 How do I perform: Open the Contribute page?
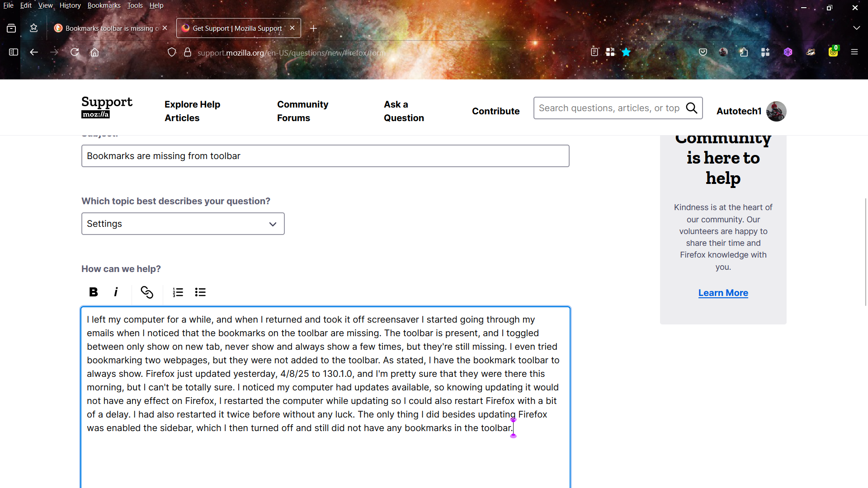(x=495, y=111)
